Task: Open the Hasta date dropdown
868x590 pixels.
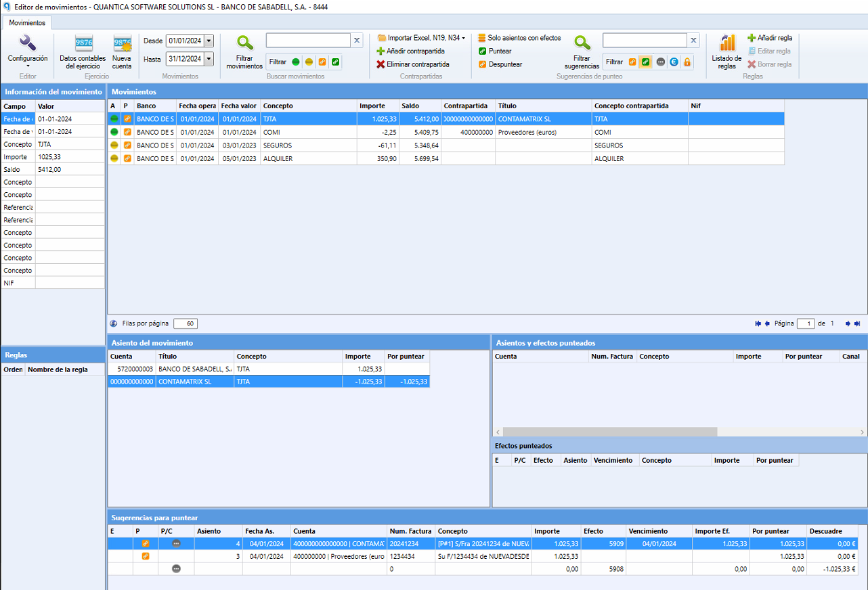Action: pos(209,59)
